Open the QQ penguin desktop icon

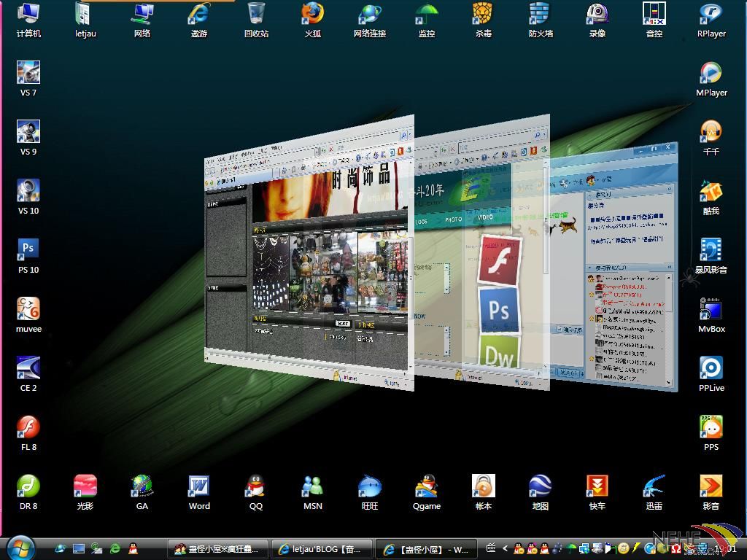(256, 492)
